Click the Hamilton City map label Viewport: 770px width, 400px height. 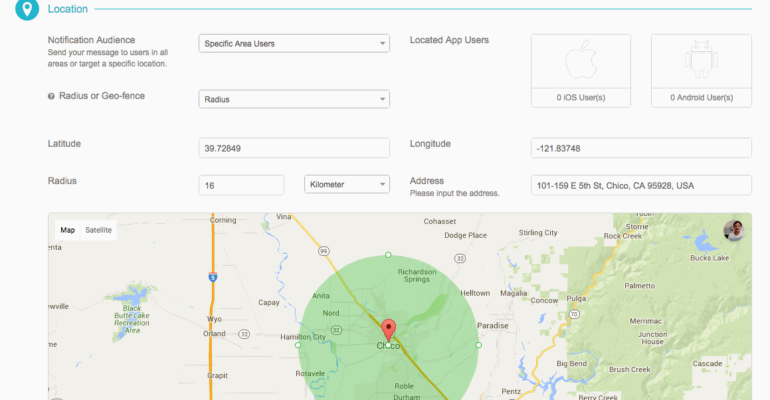tap(302, 337)
